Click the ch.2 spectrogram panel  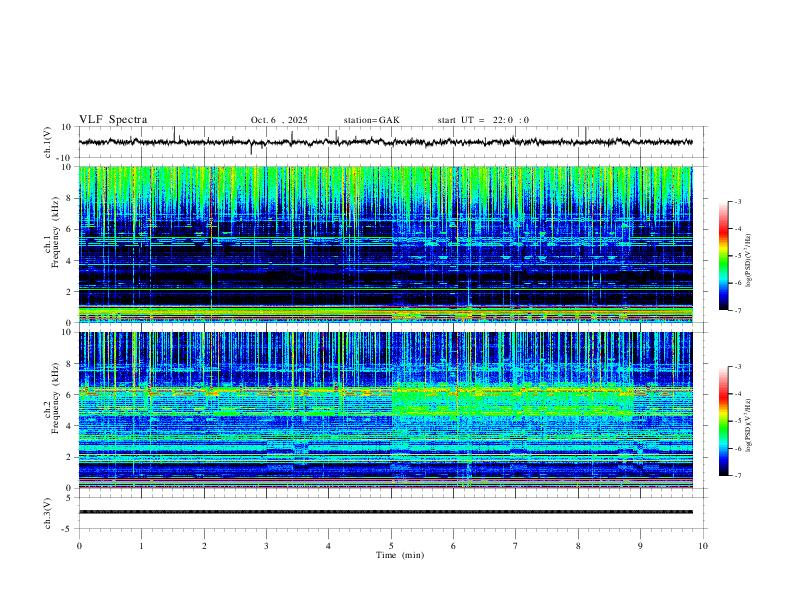[x=386, y=410]
